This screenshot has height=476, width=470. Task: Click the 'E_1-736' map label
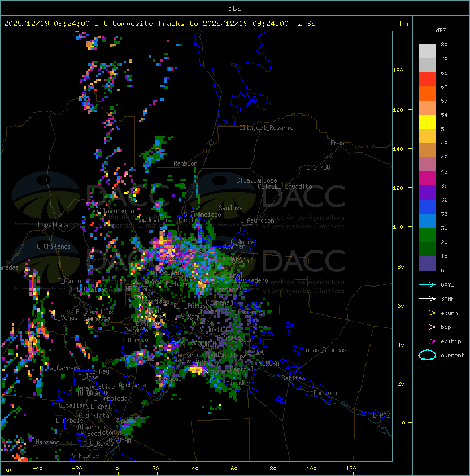tap(318, 167)
